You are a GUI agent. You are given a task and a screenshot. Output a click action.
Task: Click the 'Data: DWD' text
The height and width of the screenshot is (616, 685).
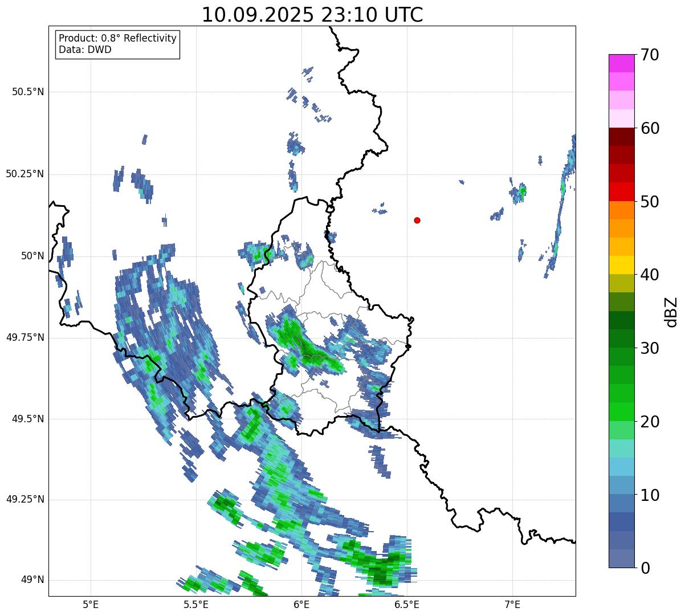pos(85,50)
